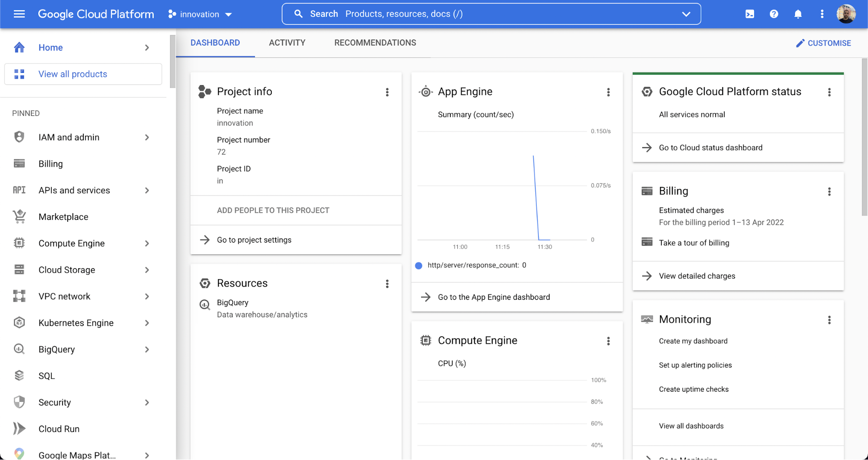Click the VPC network icon
The image size is (868, 460).
(x=19, y=296)
